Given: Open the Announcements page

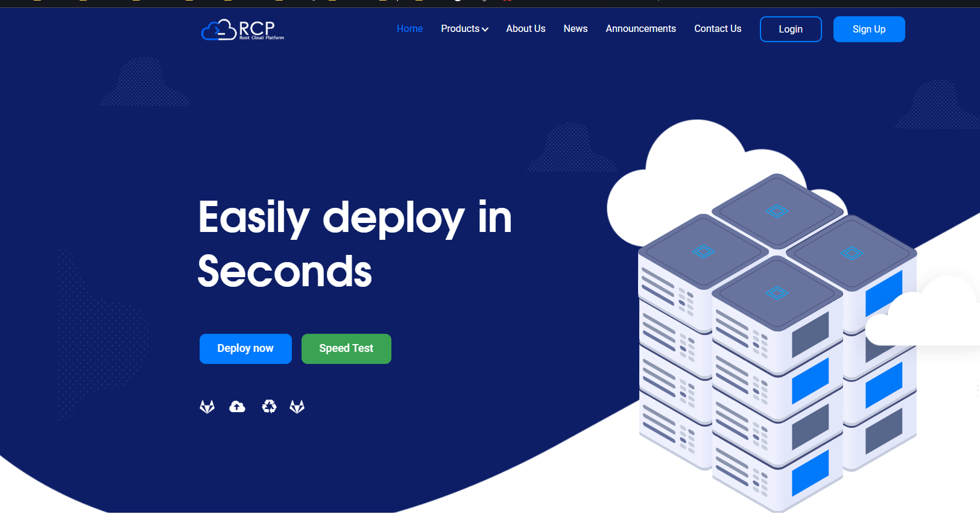Looking at the screenshot, I should (x=640, y=29).
